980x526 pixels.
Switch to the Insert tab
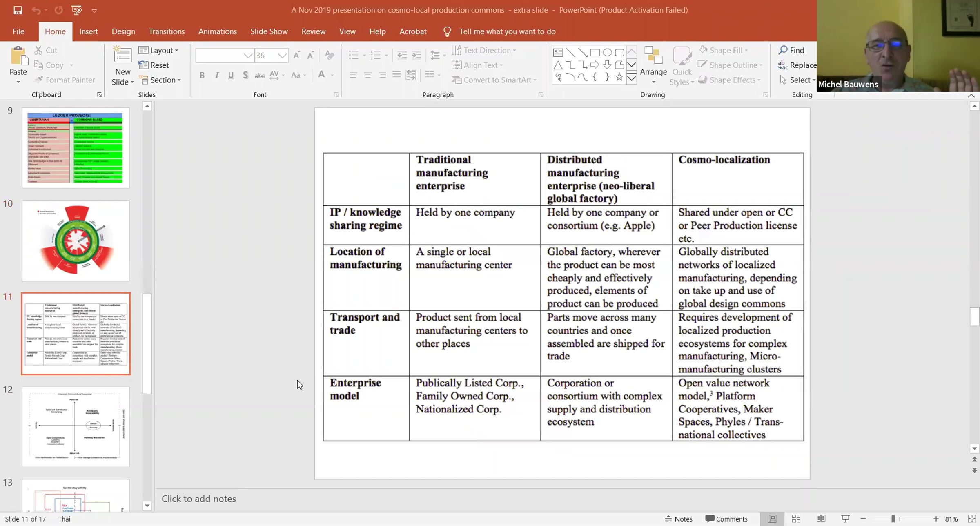click(89, 31)
